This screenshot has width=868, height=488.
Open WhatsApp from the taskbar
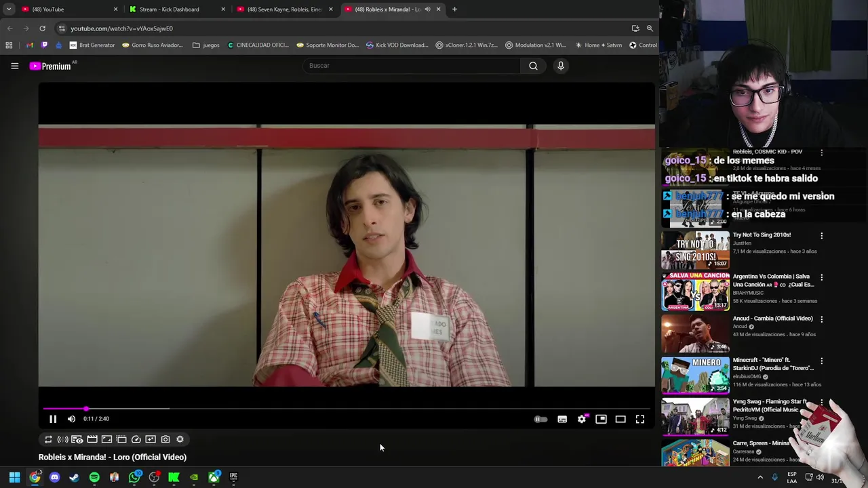point(134,477)
